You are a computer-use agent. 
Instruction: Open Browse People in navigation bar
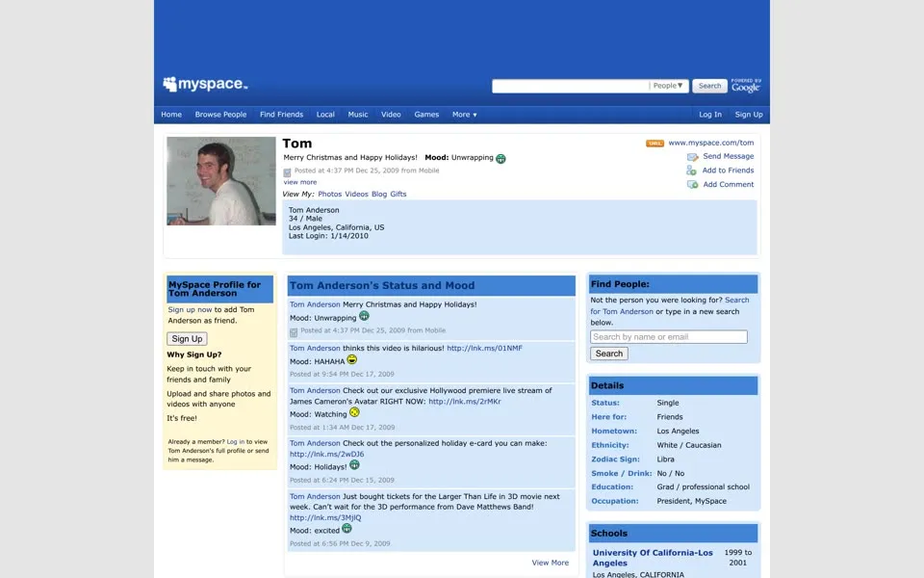221,115
